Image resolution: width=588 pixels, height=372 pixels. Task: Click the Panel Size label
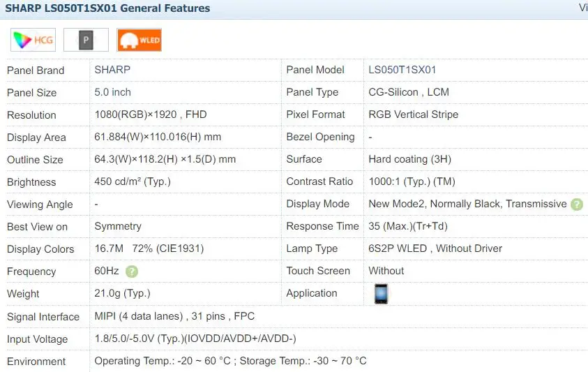[x=32, y=93]
